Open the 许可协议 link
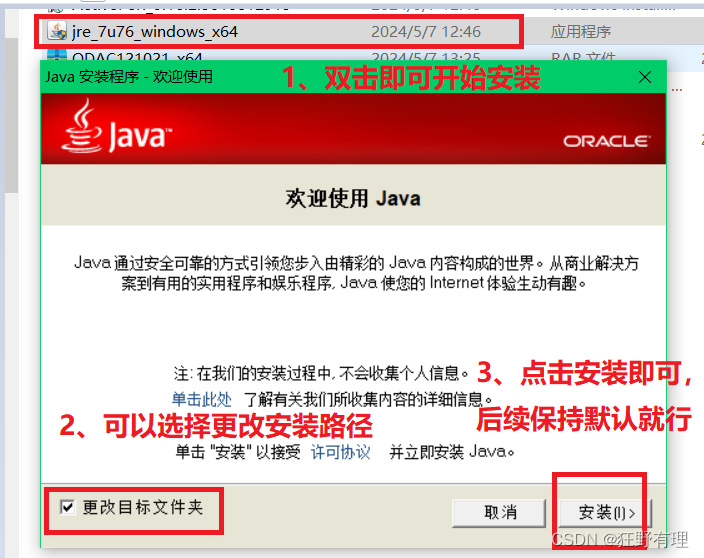The height and width of the screenshot is (558, 704). point(340,452)
